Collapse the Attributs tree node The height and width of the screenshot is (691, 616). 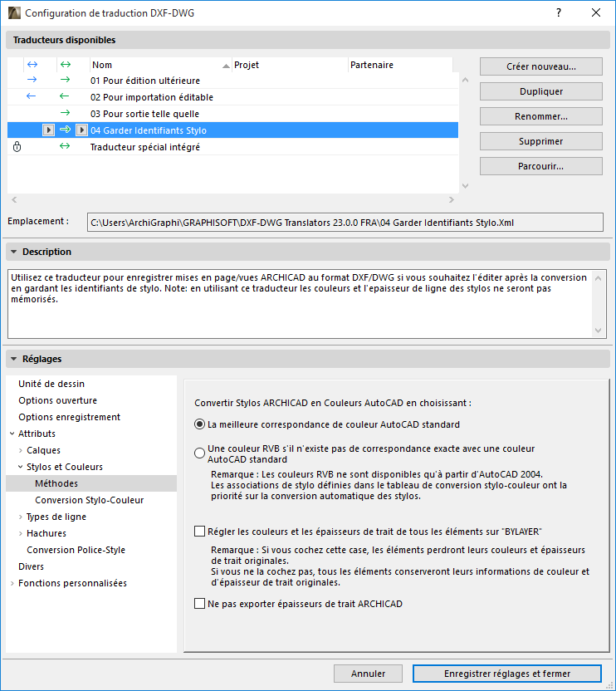coord(12,434)
